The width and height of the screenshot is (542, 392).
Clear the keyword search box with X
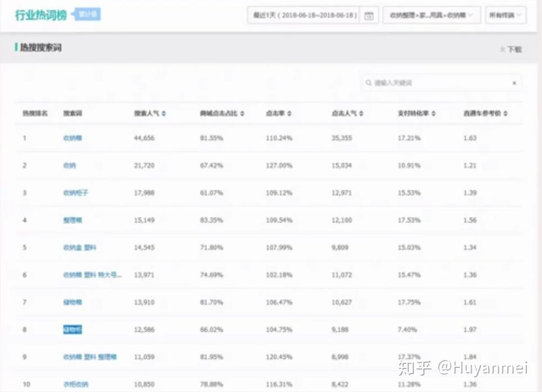pos(514,83)
